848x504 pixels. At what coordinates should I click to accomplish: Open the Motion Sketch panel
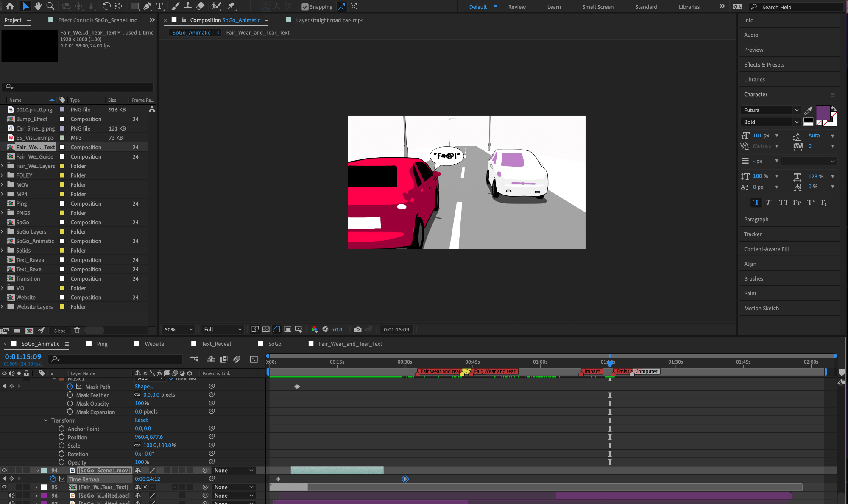click(x=761, y=308)
